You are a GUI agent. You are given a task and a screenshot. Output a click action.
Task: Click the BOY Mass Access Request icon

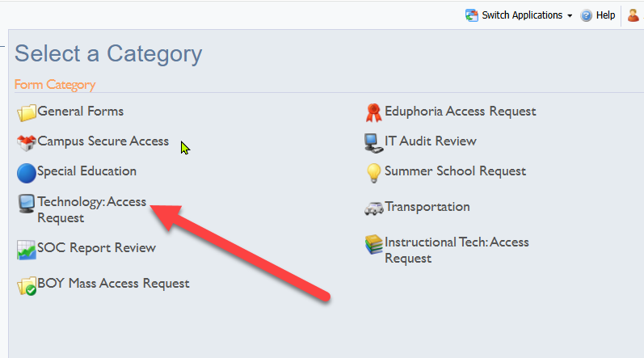27,284
